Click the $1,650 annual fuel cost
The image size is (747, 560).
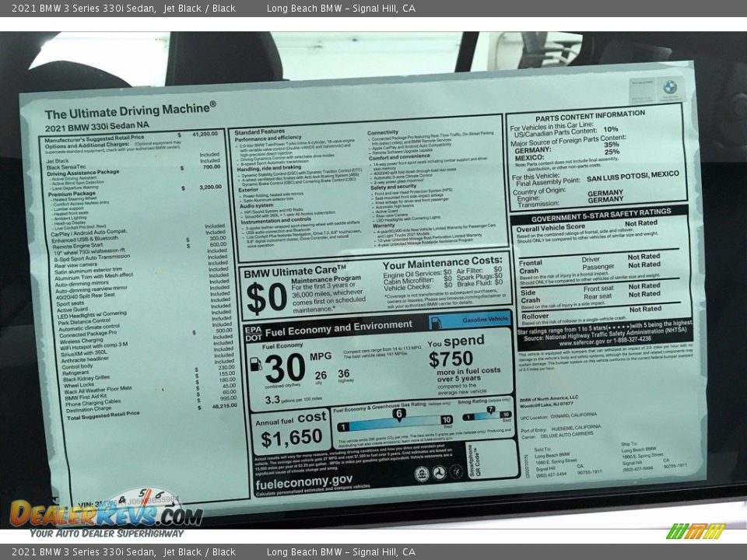(292, 438)
